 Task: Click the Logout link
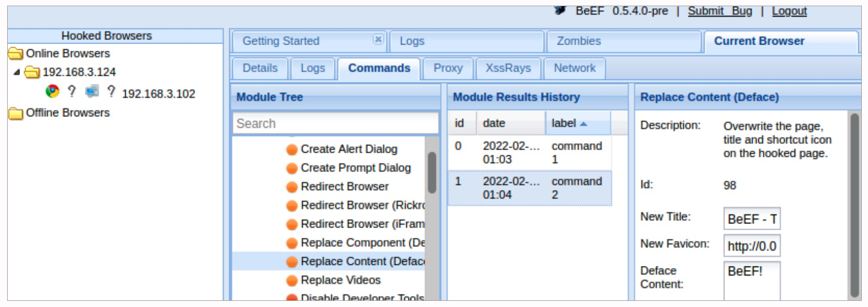coord(789,11)
